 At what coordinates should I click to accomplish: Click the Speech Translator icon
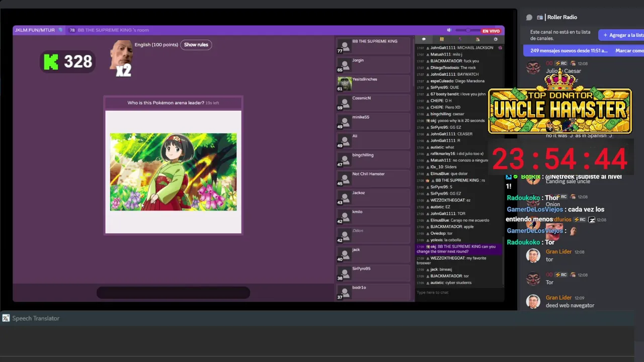6,318
